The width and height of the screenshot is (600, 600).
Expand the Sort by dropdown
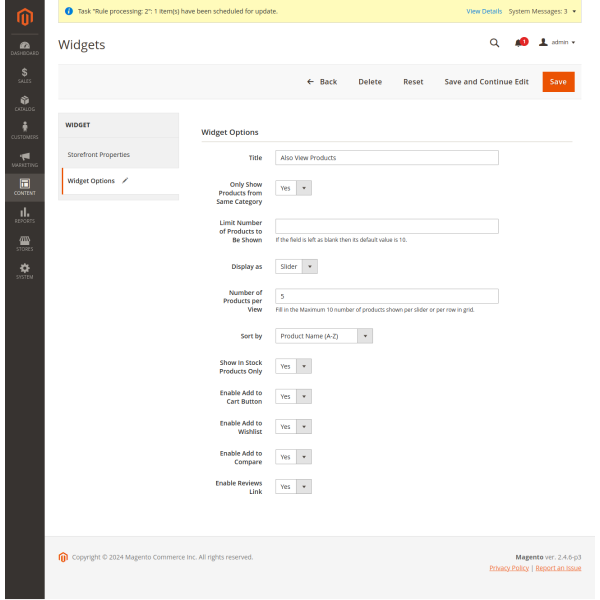click(x=324, y=336)
